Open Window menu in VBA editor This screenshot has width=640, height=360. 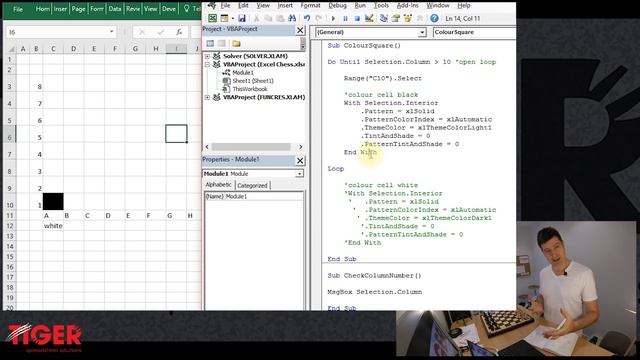click(x=438, y=5)
